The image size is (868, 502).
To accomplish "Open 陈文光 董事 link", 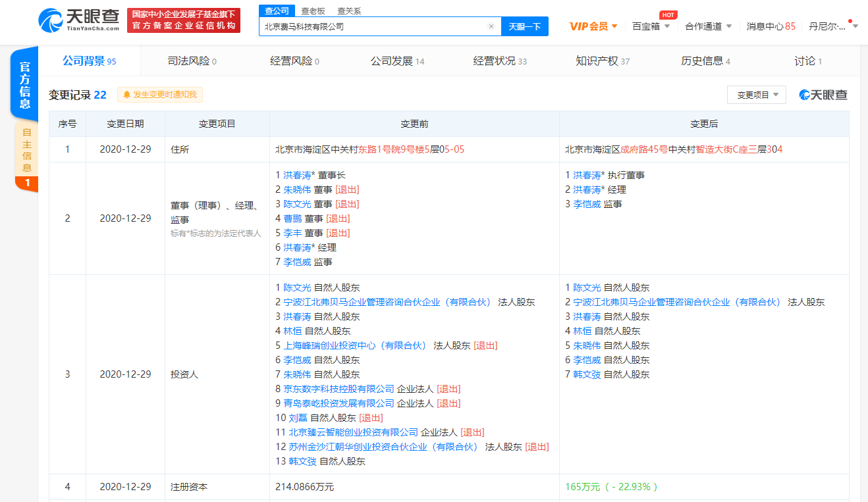I will pyautogui.click(x=298, y=204).
